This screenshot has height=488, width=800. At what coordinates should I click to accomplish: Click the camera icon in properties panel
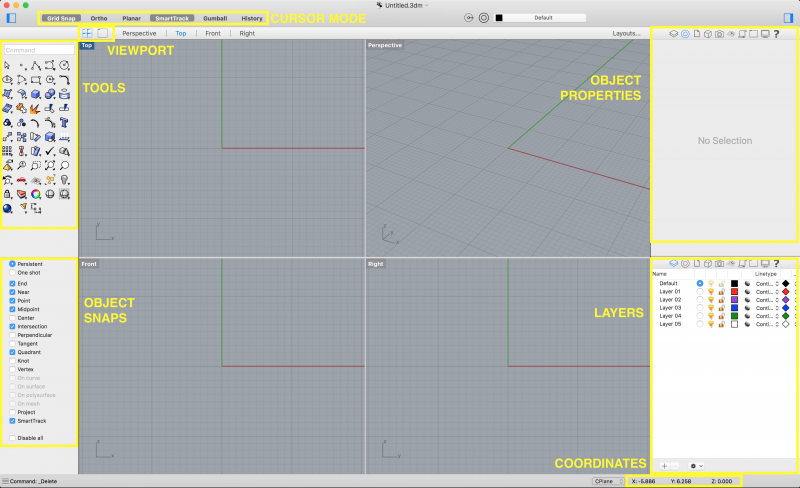coord(720,34)
